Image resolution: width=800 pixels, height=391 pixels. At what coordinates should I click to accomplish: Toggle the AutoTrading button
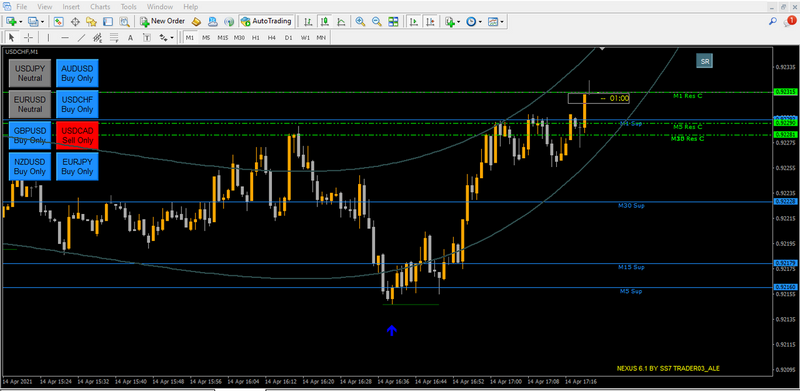point(266,21)
